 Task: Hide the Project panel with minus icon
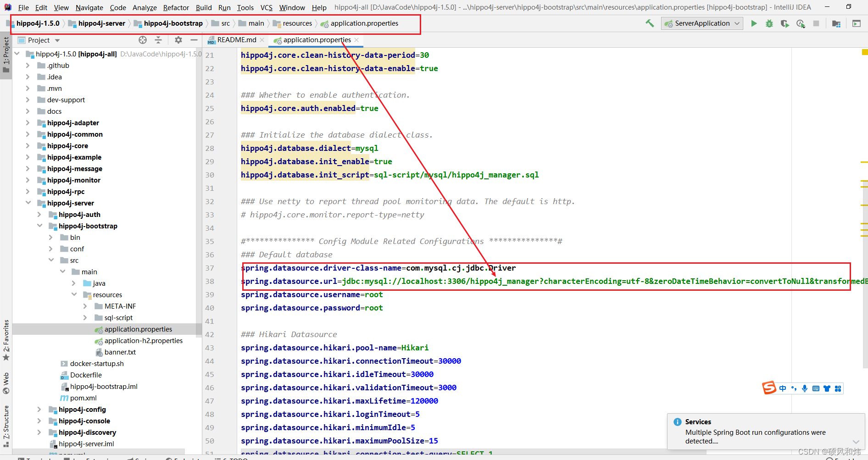coord(194,40)
